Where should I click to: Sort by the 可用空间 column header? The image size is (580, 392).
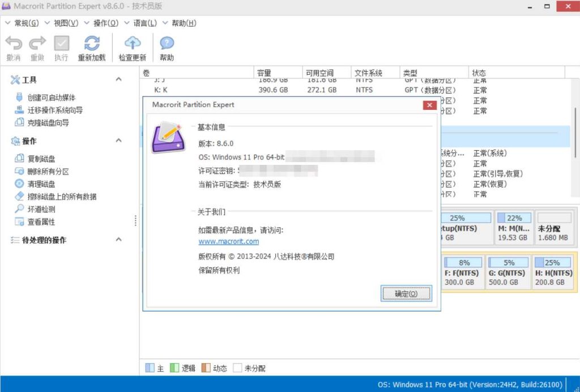tap(327, 73)
